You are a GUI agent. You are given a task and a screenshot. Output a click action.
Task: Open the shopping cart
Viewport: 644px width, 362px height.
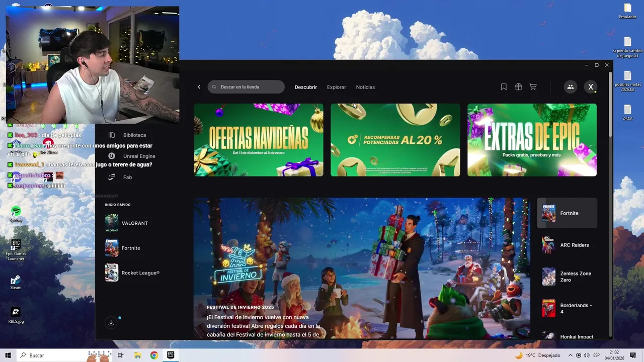click(x=533, y=87)
